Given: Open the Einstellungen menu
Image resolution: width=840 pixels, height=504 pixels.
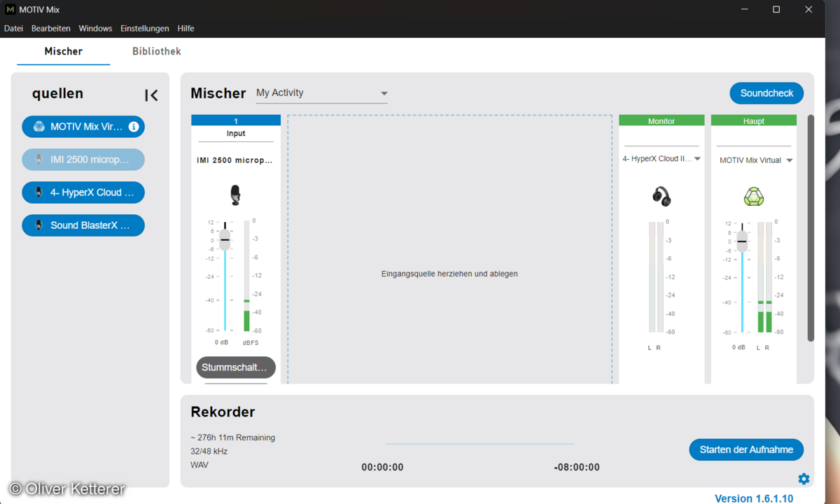Looking at the screenshot, I should [x=145, y=29].
